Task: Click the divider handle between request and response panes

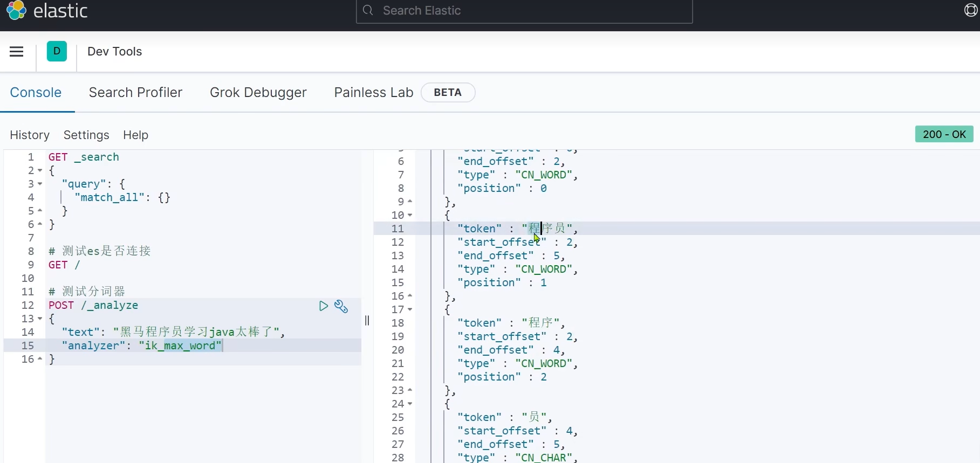Action: pyautogui.click(x=367, y=321)
